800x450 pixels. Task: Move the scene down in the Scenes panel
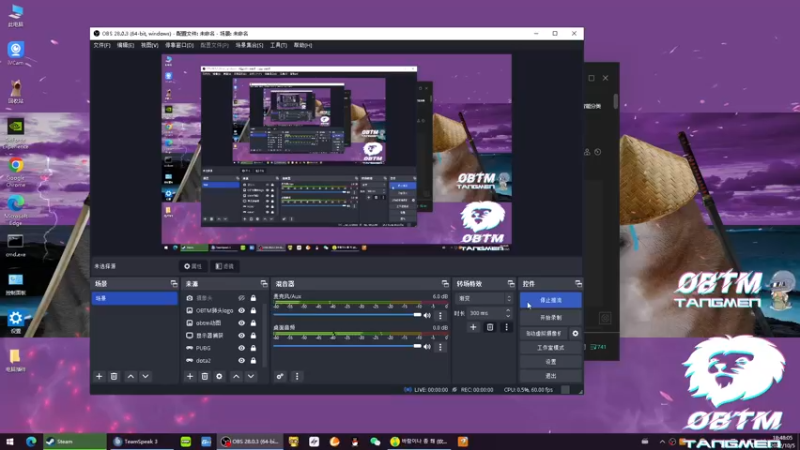[145, 377]
